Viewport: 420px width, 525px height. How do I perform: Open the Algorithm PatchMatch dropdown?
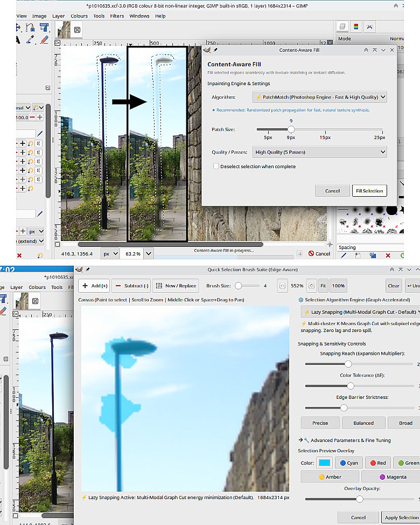320,97
